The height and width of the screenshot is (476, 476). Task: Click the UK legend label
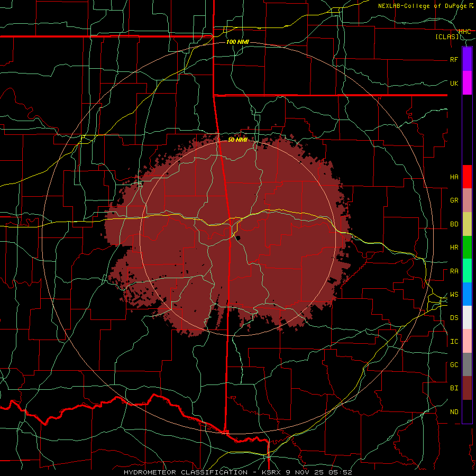pos(454,83)
